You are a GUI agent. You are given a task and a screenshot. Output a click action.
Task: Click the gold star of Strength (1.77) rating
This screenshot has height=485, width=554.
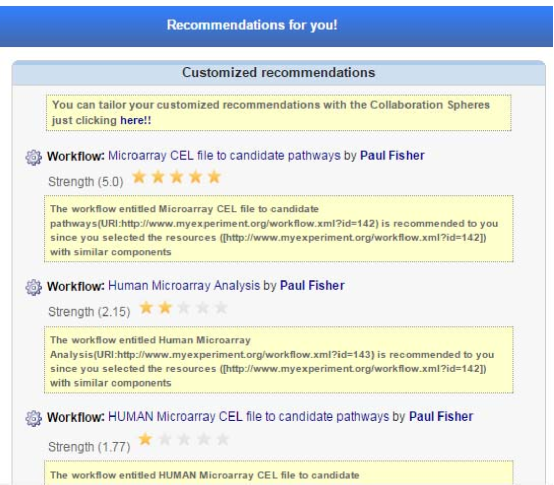[x=145, y=439]
